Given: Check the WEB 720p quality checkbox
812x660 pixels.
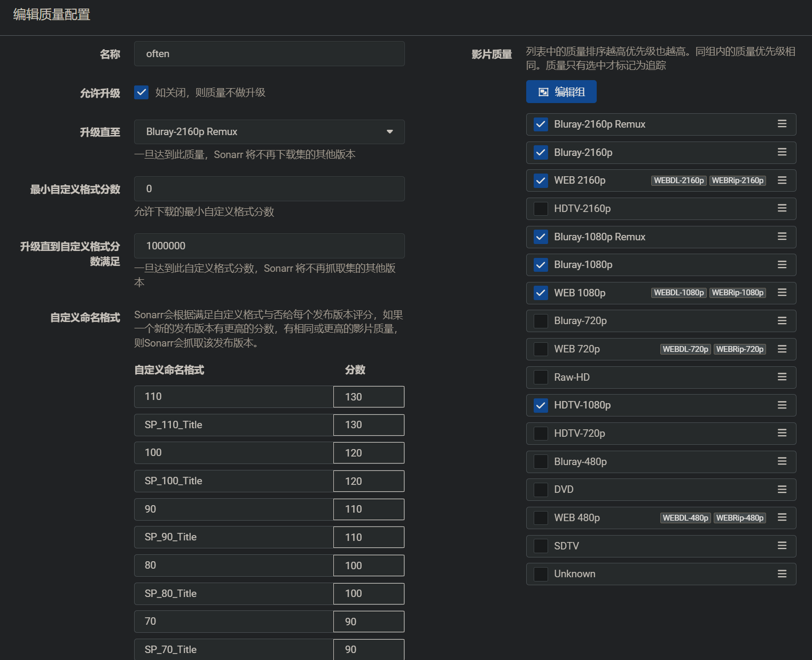Looking at the screenshot, I should pyautogui.click(x=541, y=349).
